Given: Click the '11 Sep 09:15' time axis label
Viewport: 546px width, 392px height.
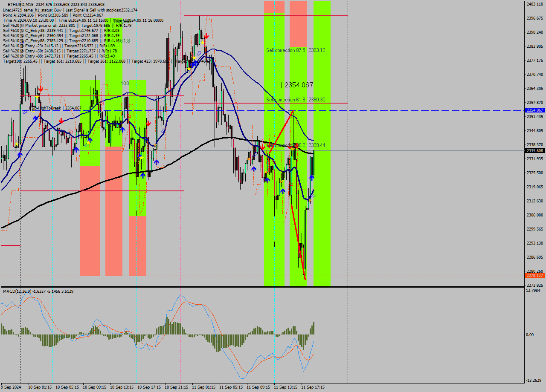Looking at the screenshot, I should (x=258, y=387).
